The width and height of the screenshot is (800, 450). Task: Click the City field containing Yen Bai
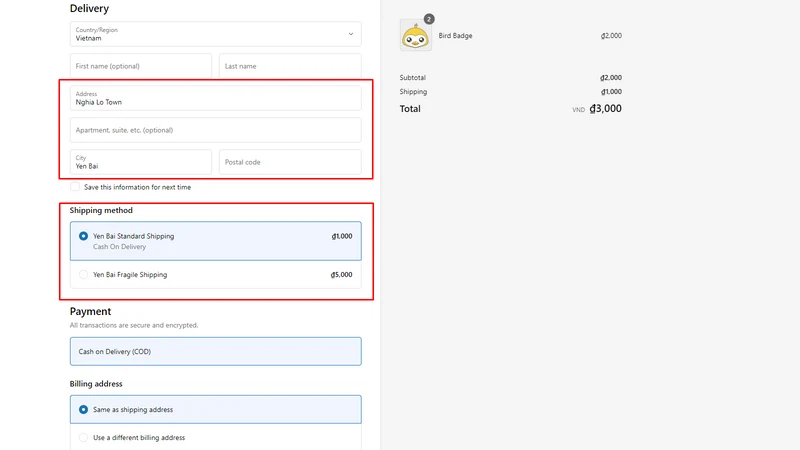[x=141, y=162]
